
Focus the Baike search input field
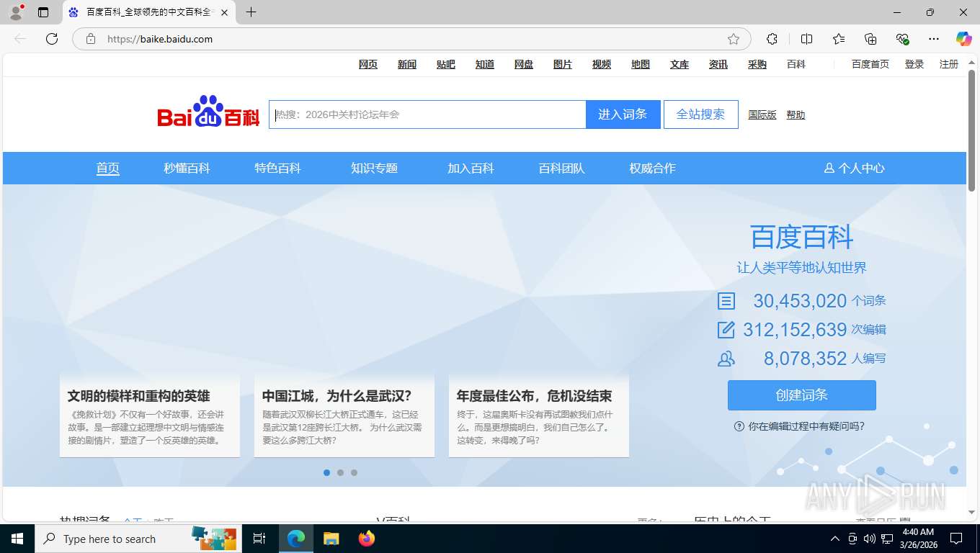(427, 114)
